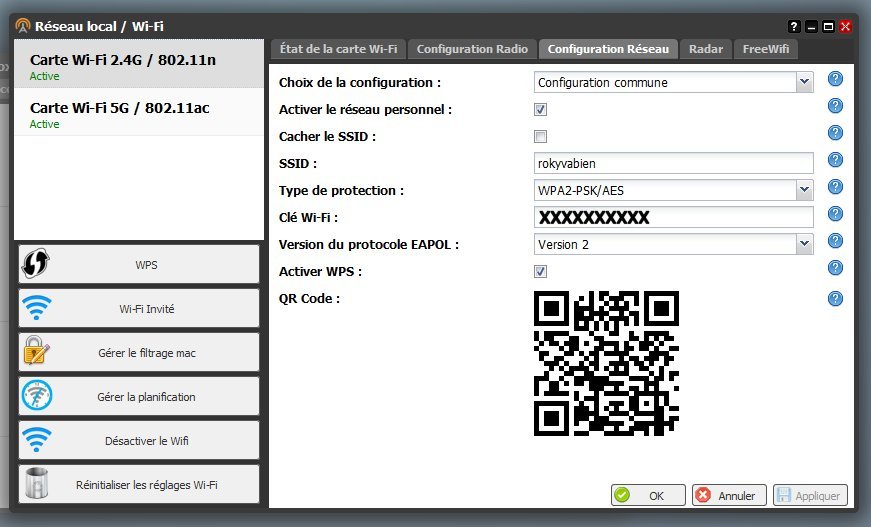
Task: Click the Wi-Fi QR code image
Action: 606,363
